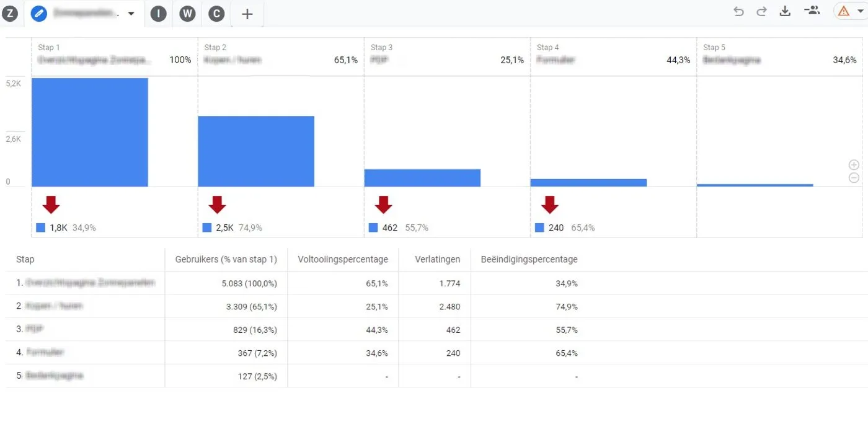Open the exploration title dropdown arrow
Viewport: 868px width, 424px height.
130,13
